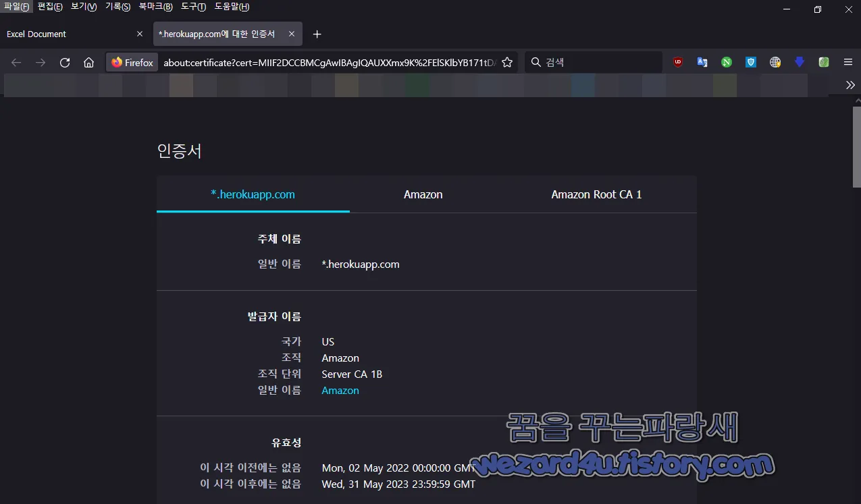
Task: Select the country value US
Action: [x=328, y=342]
